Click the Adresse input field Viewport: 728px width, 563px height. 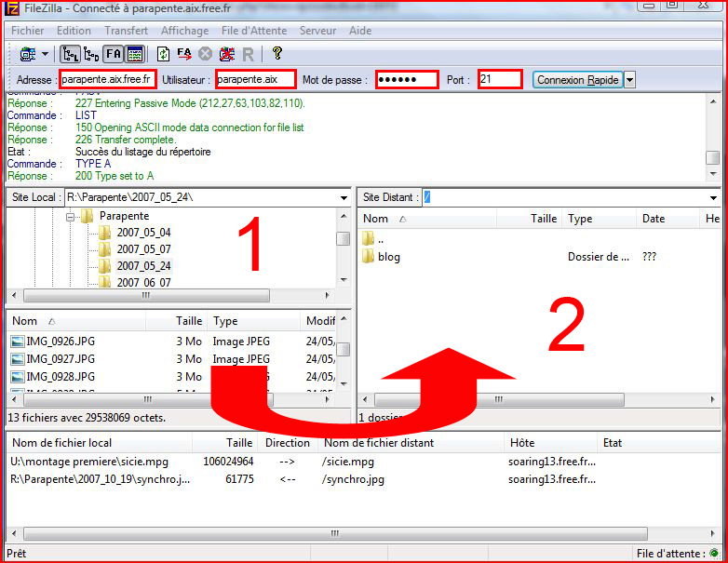(x=107, y=79)
